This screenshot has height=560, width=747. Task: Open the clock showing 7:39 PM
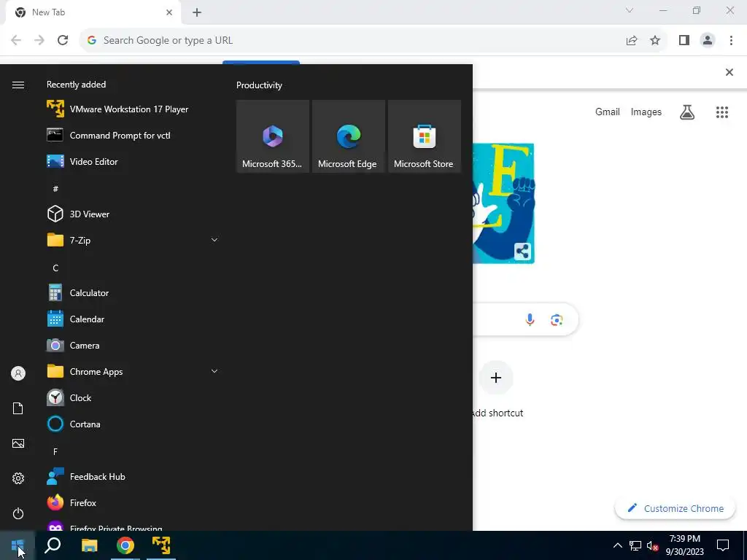[684, 545]
